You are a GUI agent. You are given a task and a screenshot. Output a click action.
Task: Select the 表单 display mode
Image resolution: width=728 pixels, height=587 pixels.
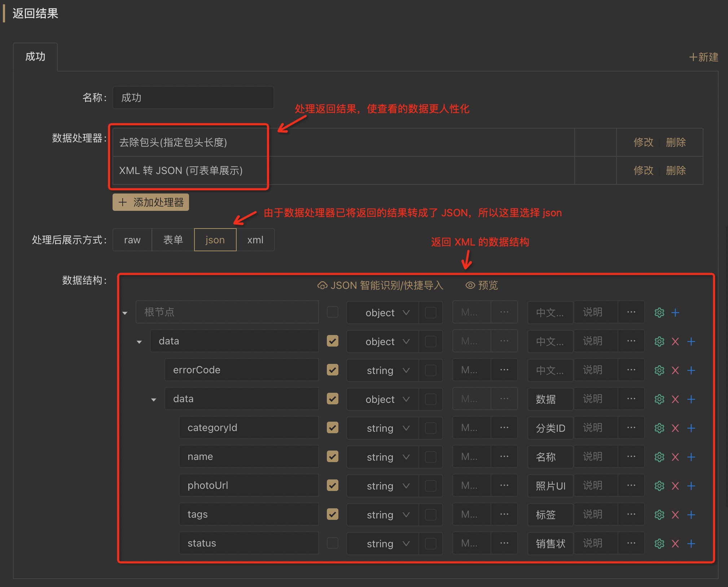[x=173, y=240]
